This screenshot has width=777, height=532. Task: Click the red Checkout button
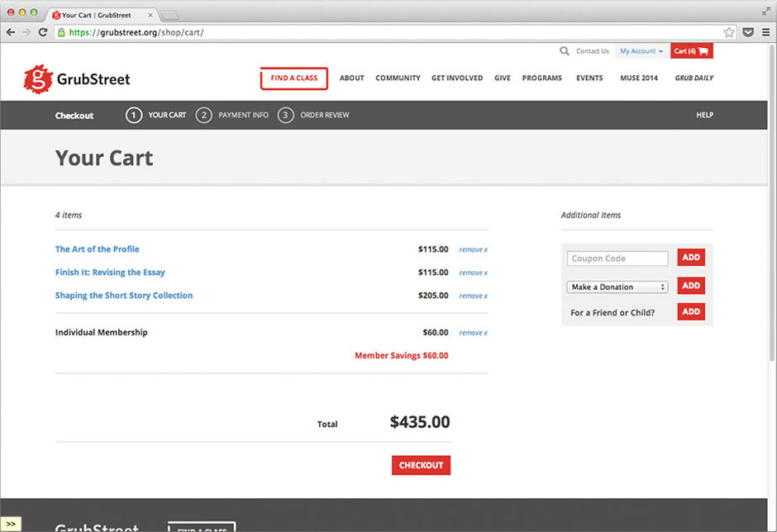pos(421,465)
